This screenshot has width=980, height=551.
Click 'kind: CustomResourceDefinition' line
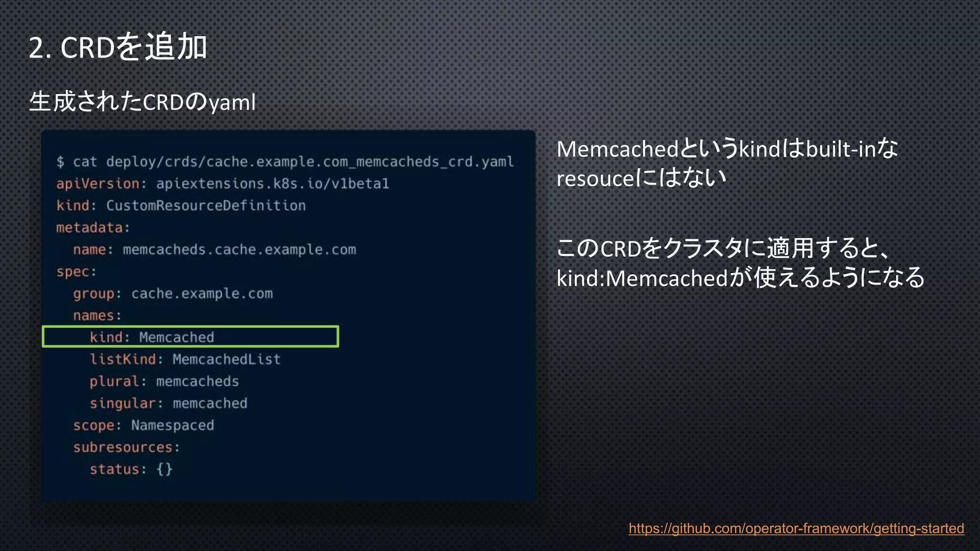[x=181, y=206]
